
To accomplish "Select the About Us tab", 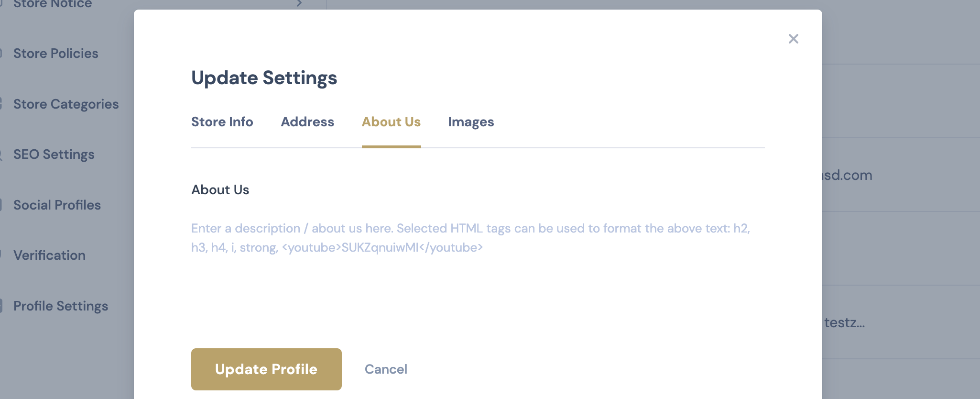I will (392, 122).
